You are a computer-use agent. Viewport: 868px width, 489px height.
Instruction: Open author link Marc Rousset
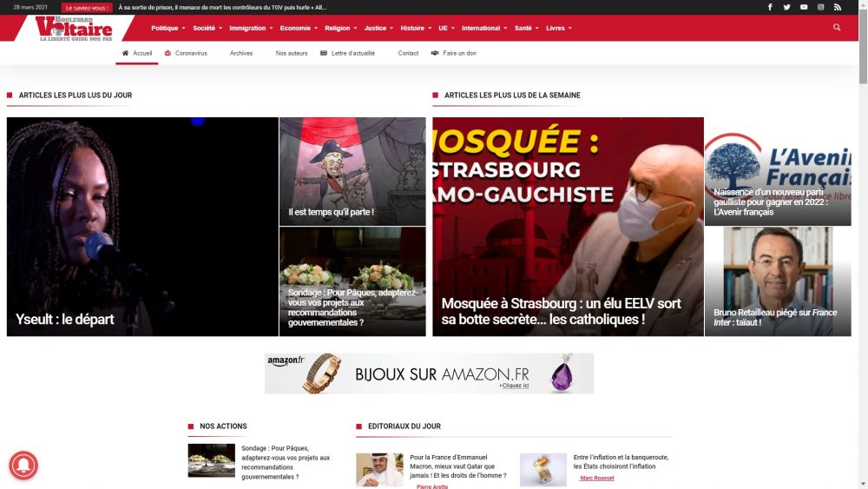pyautogui.click(x=597, y=478)
